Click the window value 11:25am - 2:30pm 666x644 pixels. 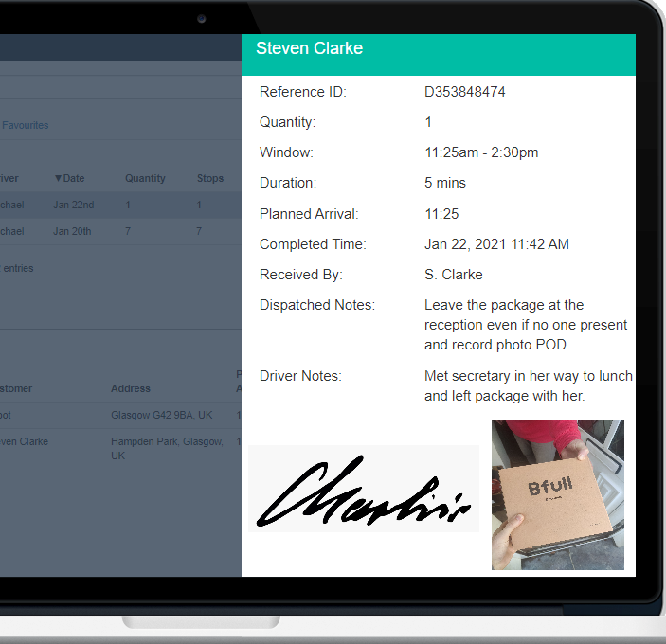(481, 152)
